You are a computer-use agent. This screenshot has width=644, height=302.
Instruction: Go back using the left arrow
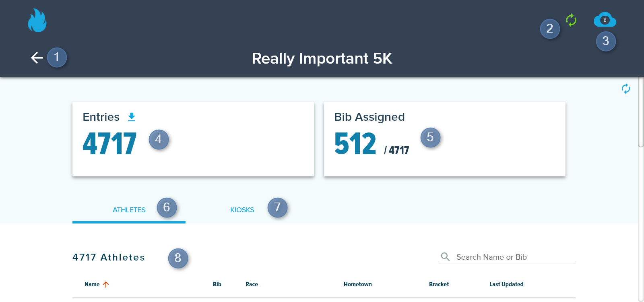(x=37, y=58)
